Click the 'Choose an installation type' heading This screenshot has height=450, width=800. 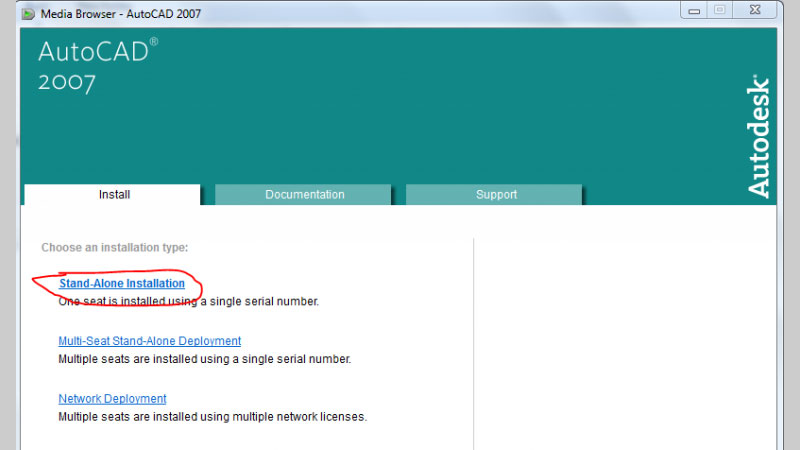tap(115, 247)
